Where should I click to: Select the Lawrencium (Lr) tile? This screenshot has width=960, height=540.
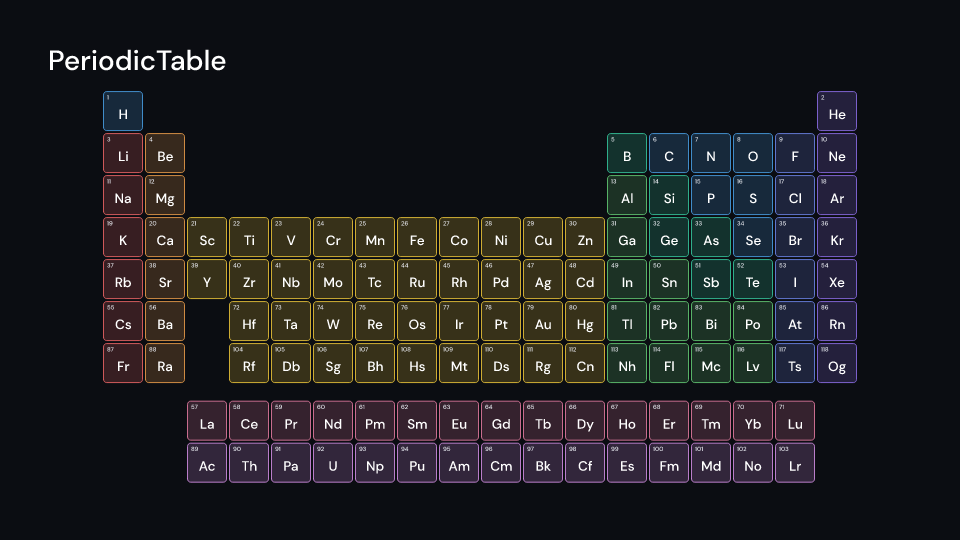pos(795,463)
